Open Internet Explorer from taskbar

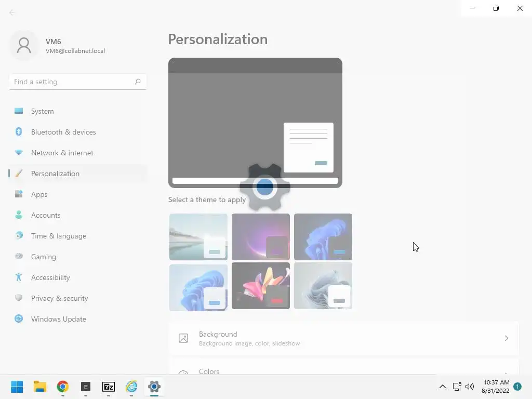(131, 387)
